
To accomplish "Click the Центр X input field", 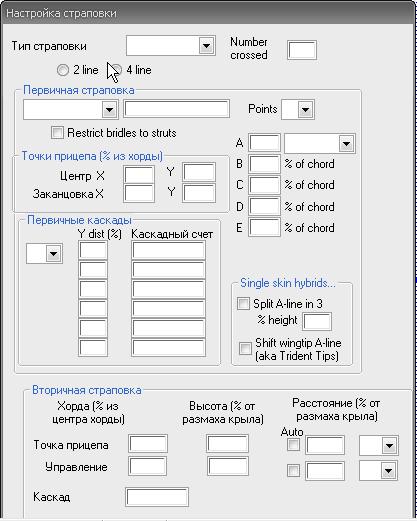I will [x=139, y=174].
